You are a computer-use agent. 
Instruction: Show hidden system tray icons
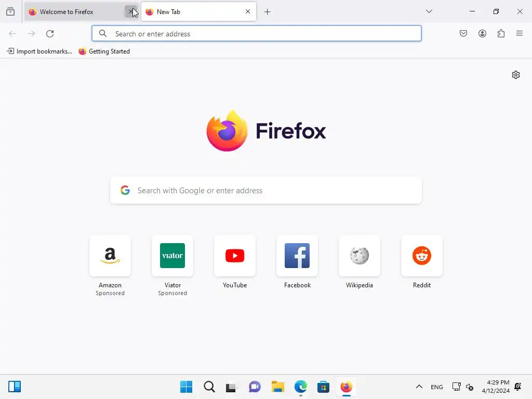(419, 387)
